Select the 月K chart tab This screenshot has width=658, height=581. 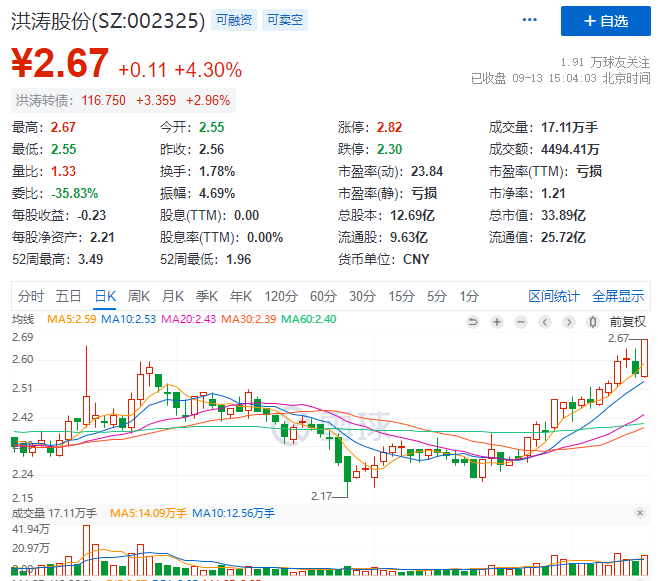[173, 296]
